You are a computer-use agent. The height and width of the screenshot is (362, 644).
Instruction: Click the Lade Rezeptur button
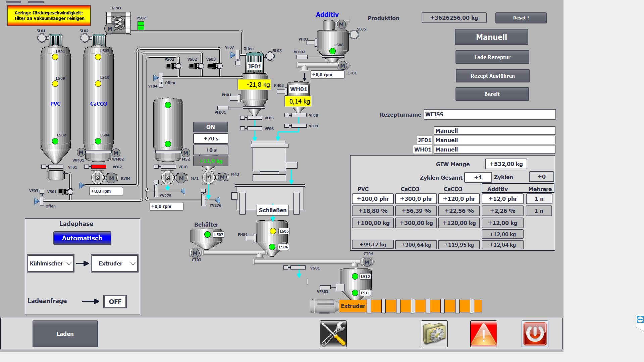492,57
